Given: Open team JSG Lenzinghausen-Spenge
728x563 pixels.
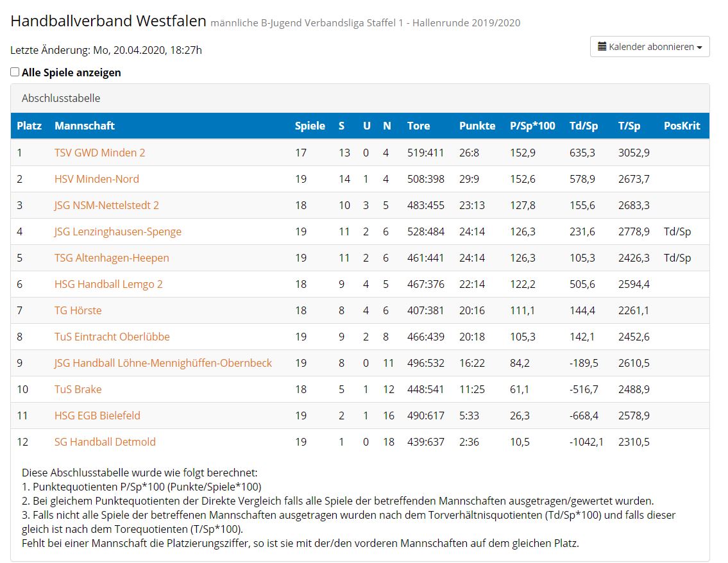Looking at the screenshot, I should point(117,231).
